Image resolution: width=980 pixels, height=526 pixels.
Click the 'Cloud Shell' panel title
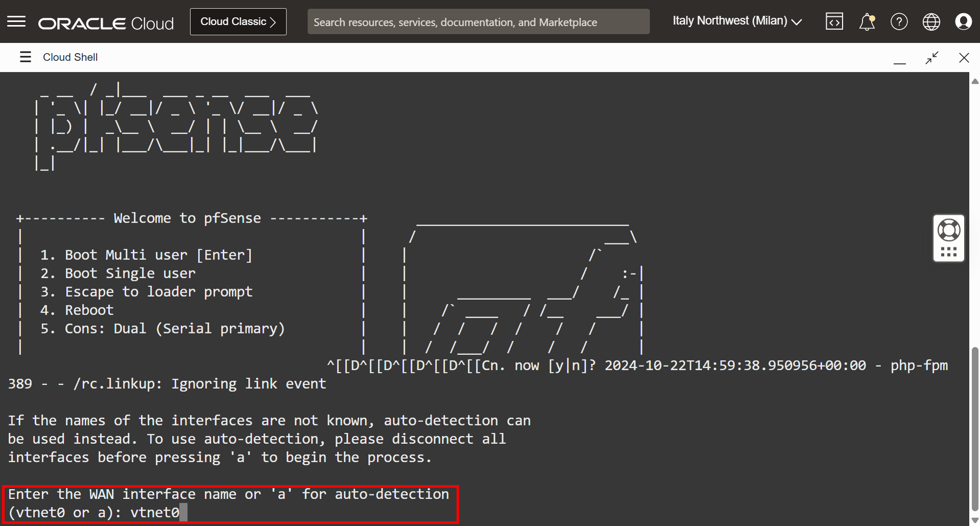click(70, 57)
